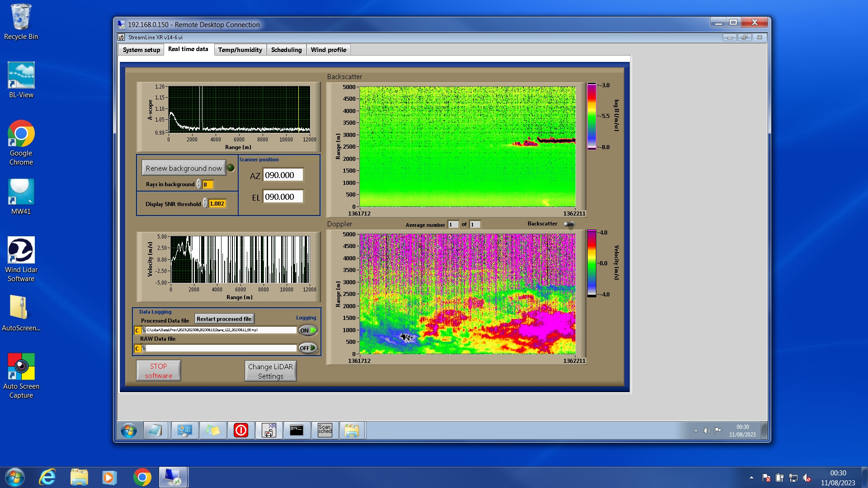Open Notepad icon in remote taskbar

156,430
